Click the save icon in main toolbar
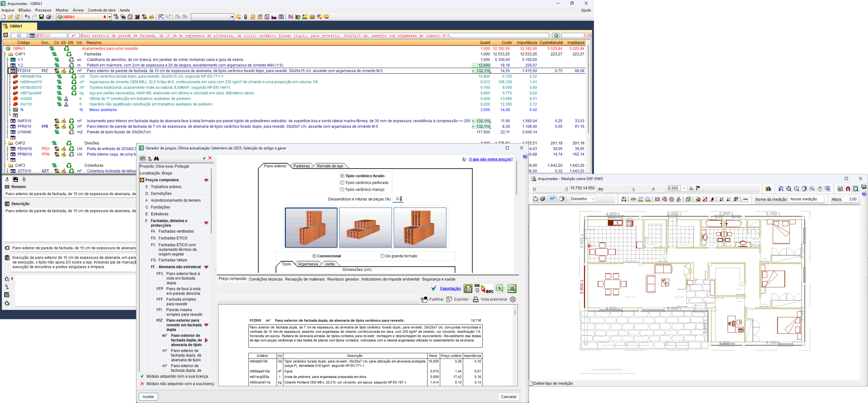Viewport: 868px width, 403px height. coord(41,17)
